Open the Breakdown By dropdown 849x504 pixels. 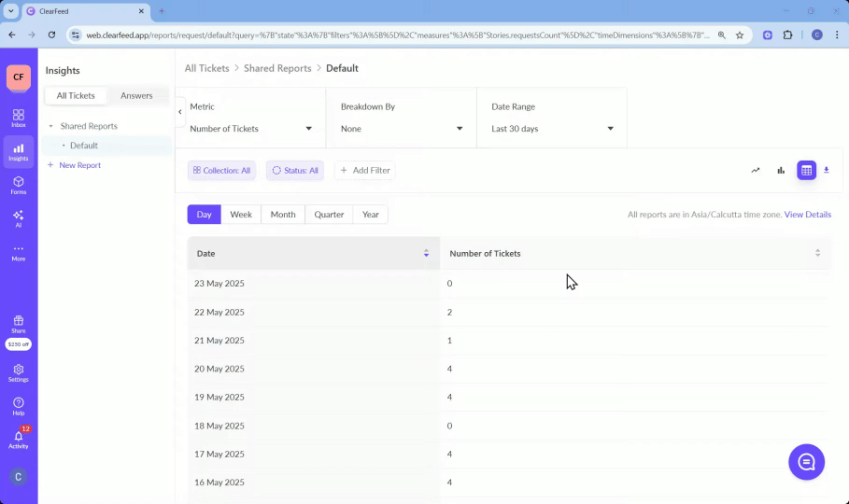click(401, 129)
